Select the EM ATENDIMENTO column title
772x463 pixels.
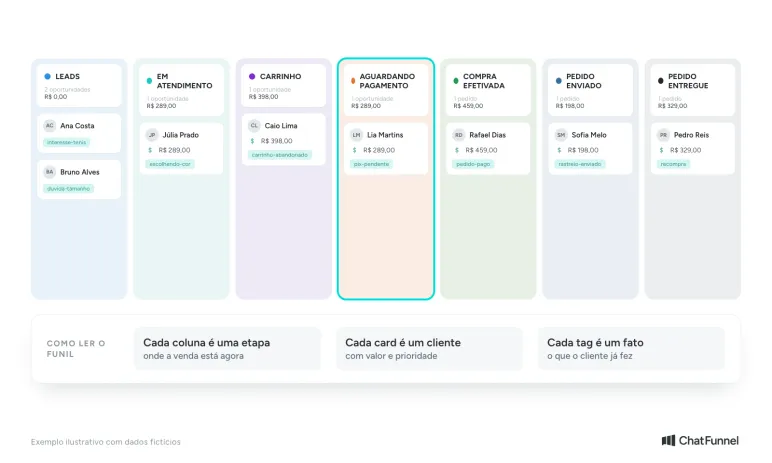tap(185, 81)
